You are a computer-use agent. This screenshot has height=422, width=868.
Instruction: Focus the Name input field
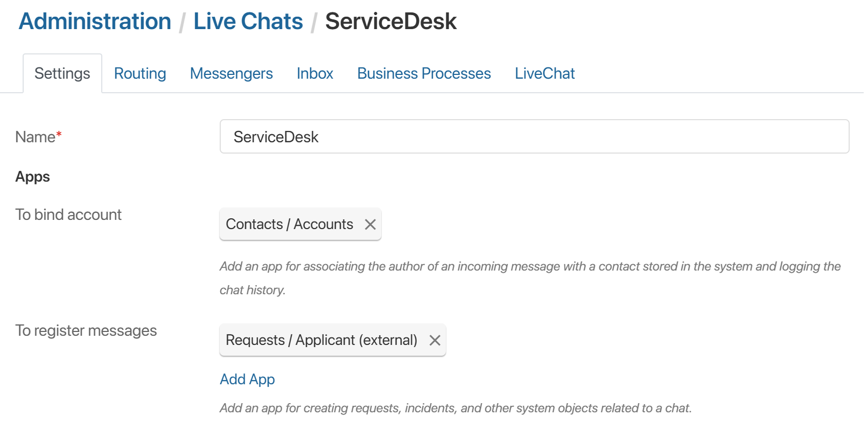coord(535,136)
